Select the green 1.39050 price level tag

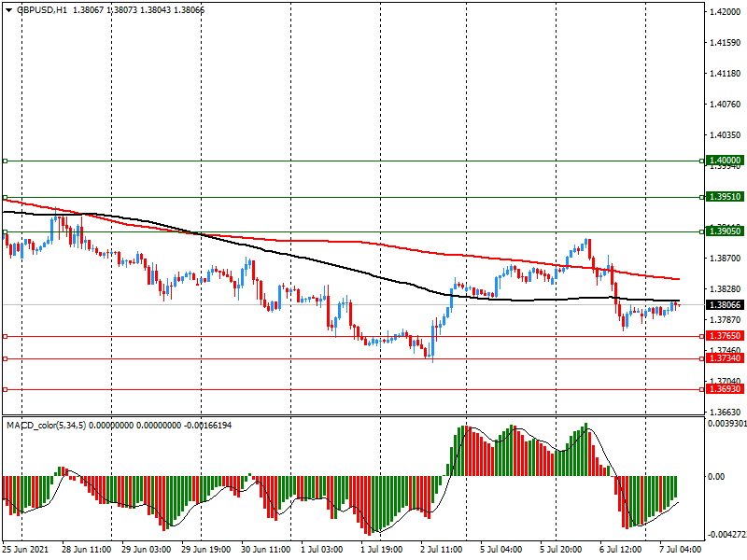(725, 231)
